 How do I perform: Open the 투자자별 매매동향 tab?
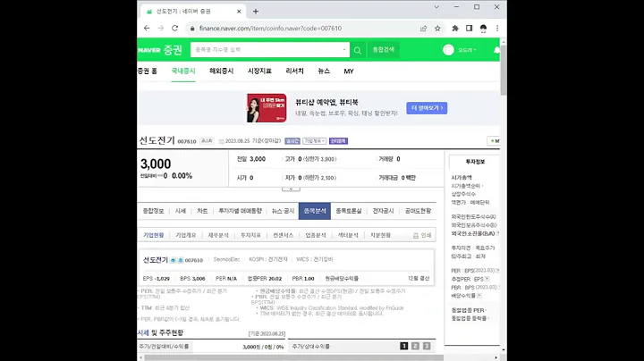tap(240, 211)
